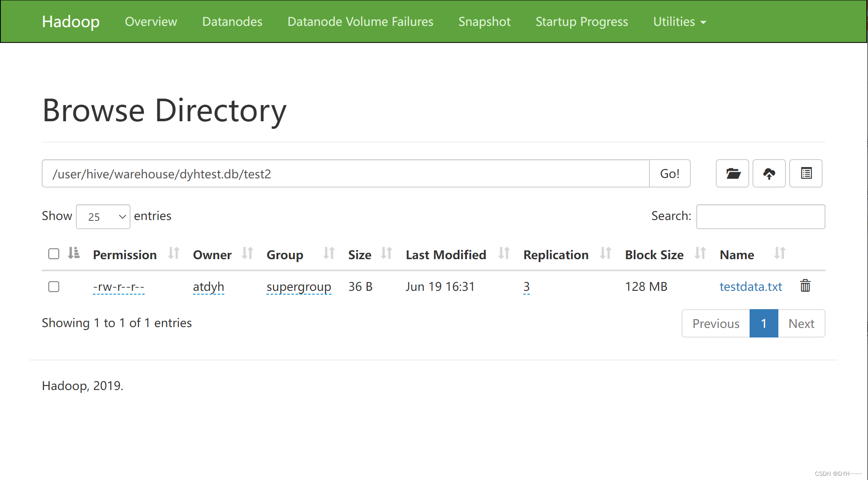Click the supergroup group link

click(299, 287)
